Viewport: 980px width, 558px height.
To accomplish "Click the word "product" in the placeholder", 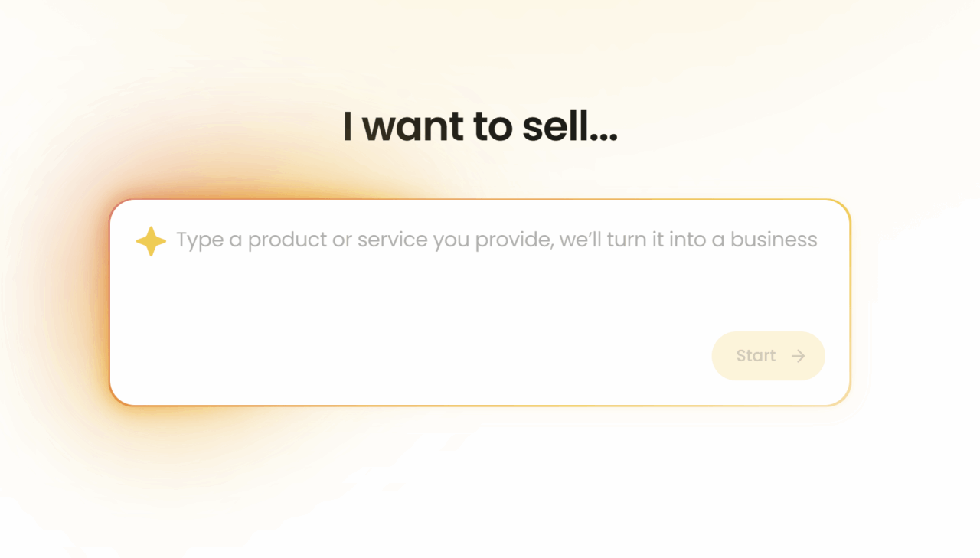I will pos(286,240).
